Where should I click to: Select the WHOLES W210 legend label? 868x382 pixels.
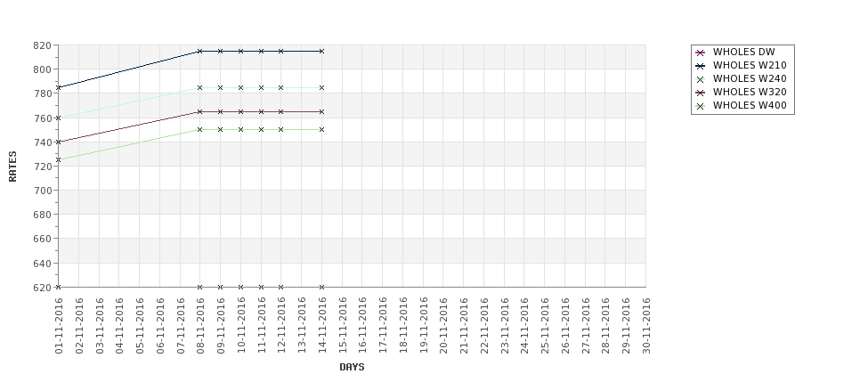pyautogui.click(x=750, y=65)
